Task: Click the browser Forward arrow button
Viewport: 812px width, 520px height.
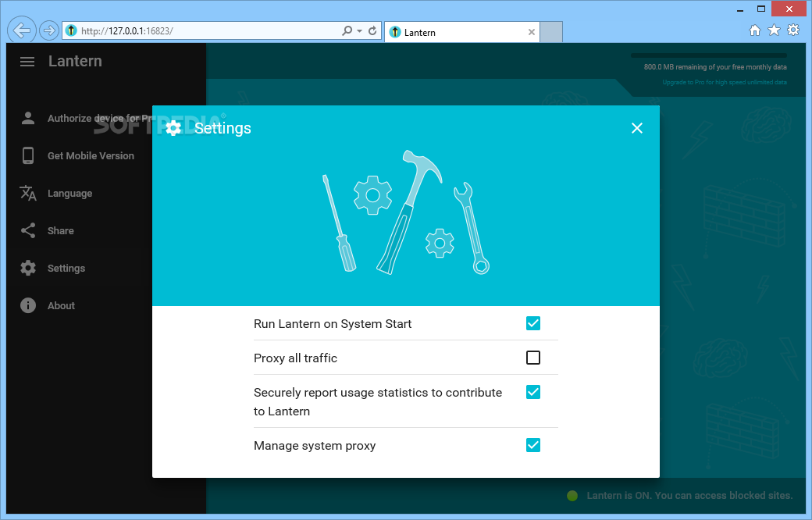Action: tap(48, 30)
